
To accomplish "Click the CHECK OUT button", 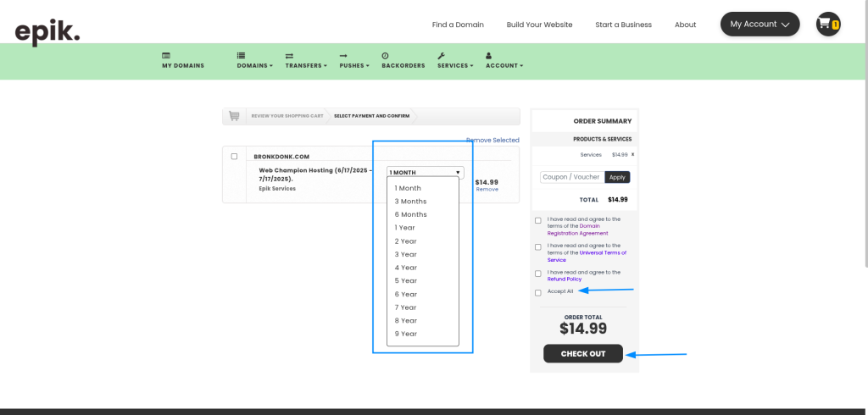I will pos(583,353).
